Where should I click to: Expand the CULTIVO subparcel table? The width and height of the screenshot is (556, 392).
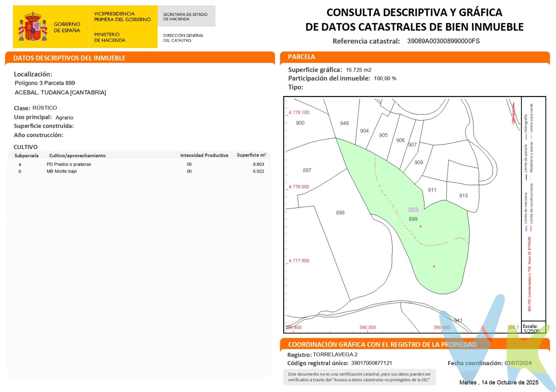(x=140, y=165)
